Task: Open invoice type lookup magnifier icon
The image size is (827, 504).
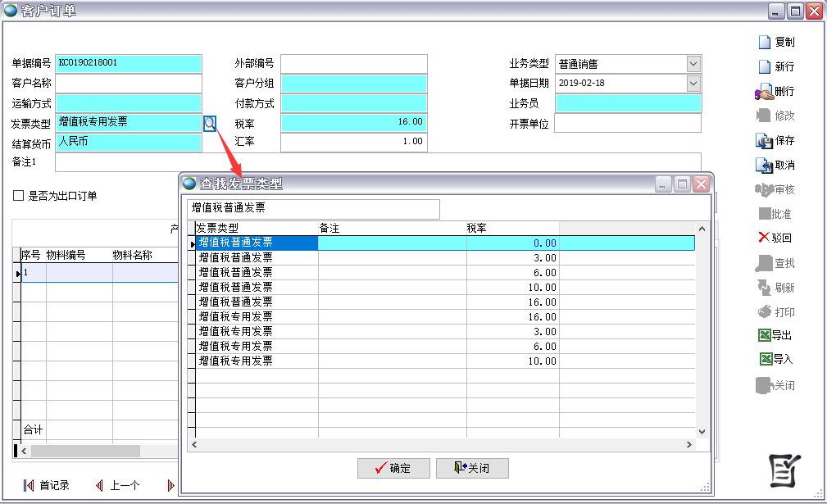Action: tap(210, 123)
